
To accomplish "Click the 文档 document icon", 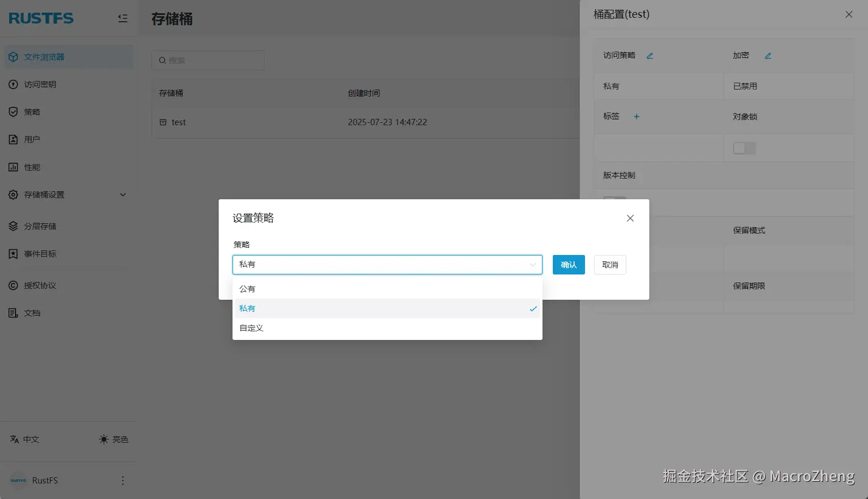I will pos(13,313).
